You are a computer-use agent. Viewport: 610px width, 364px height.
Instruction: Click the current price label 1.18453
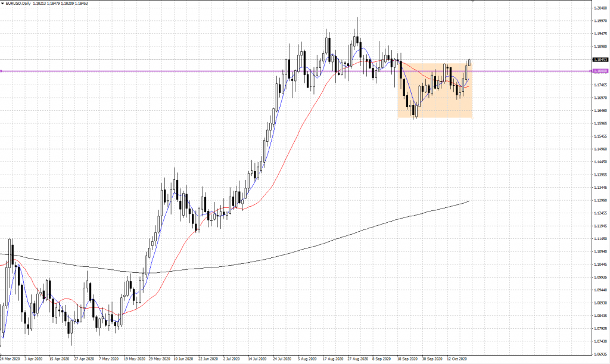coord(600,60)
